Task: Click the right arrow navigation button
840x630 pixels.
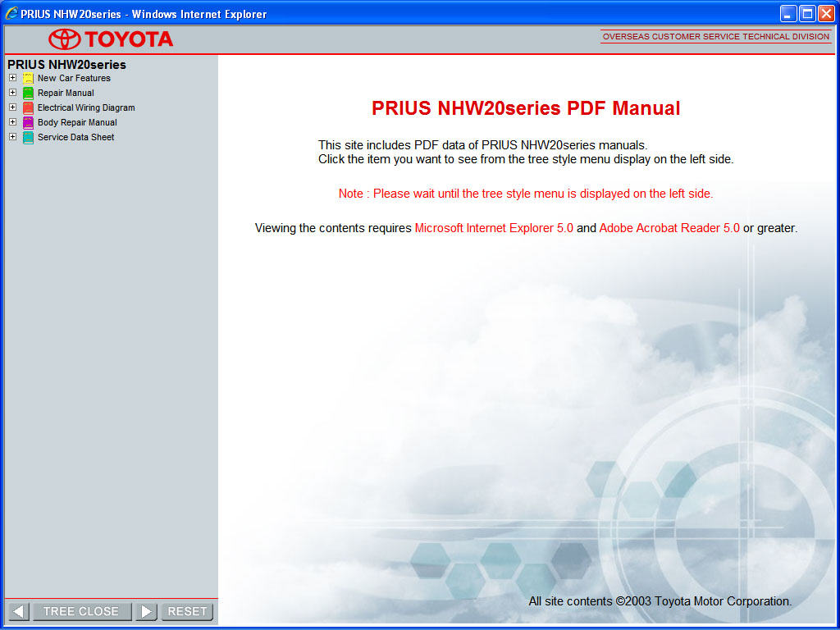Action: pyautogui.click(x=146, y=611)
